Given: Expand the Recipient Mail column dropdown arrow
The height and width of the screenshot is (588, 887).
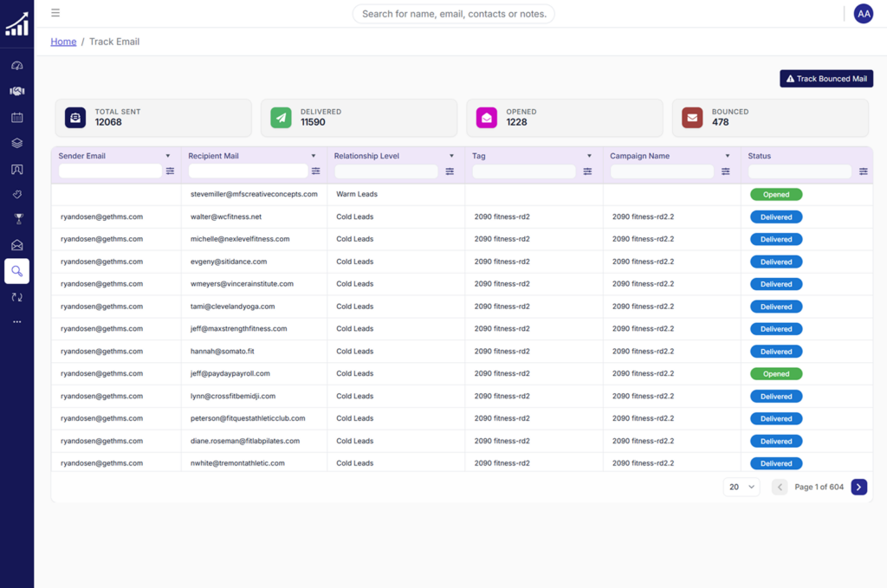Looking at the screenshot, I should (314, 157).
